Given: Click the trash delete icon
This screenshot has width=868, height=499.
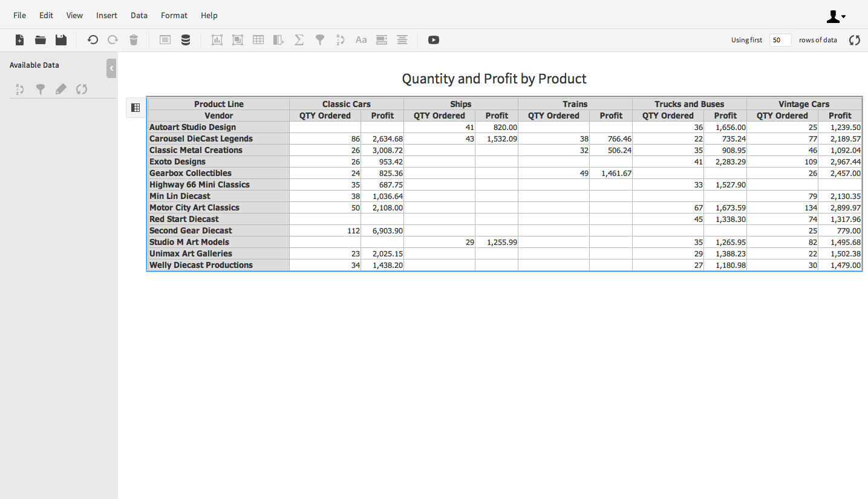Looking at the screenshot, I should coord(134,40).
